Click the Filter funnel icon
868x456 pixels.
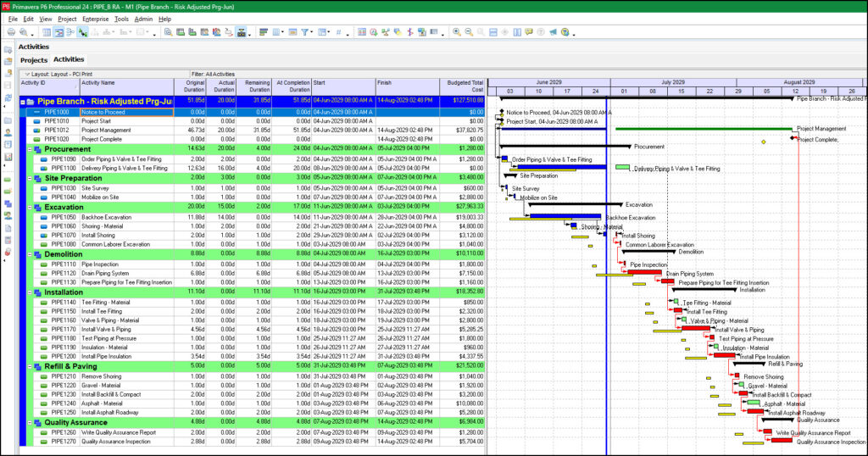pos(304,32)
